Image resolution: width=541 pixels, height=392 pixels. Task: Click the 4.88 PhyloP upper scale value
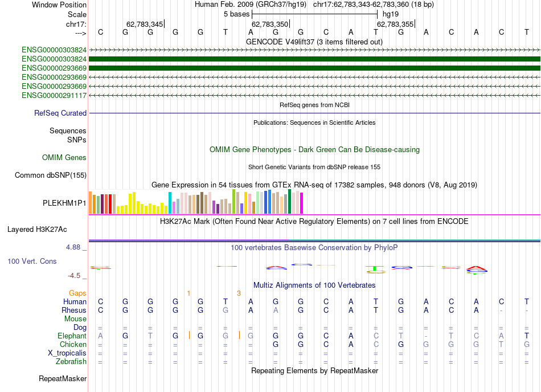coord(73,247)
